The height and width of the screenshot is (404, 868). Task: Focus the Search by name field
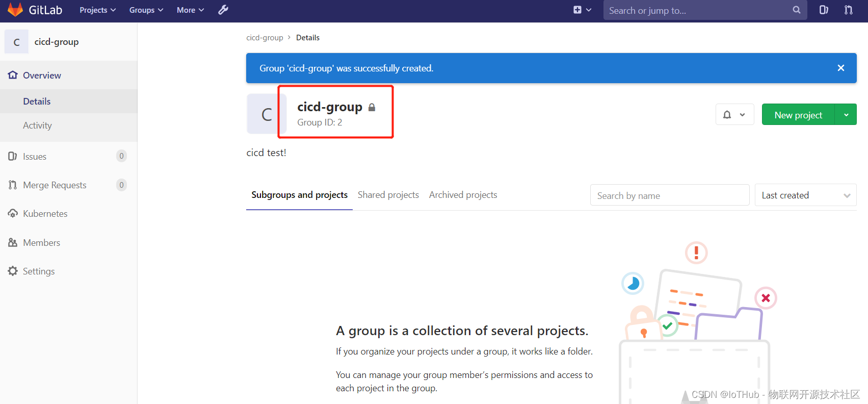[670, 195]
